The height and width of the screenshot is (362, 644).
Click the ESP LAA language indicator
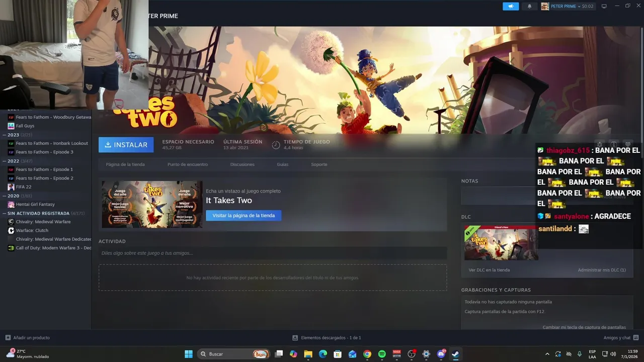point(592,354)
